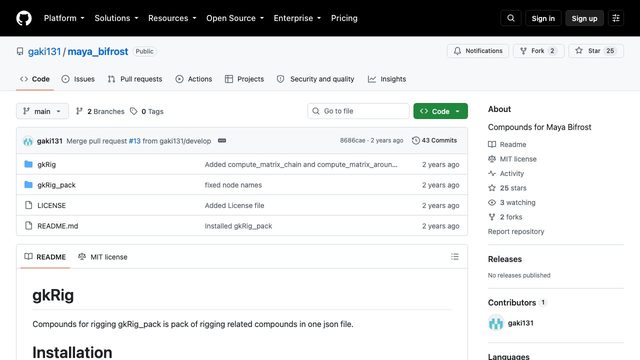
Task: Click Sign in
Action: coord(543,18)
